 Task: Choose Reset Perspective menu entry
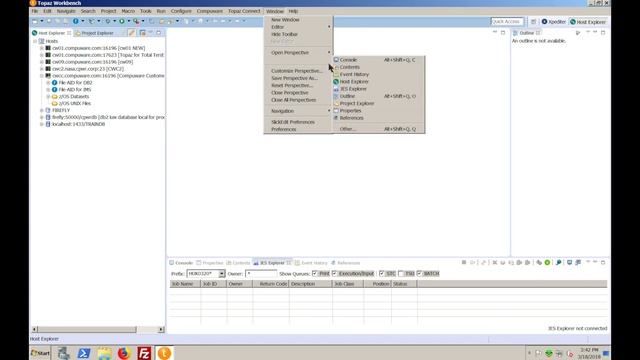point(292,85)
